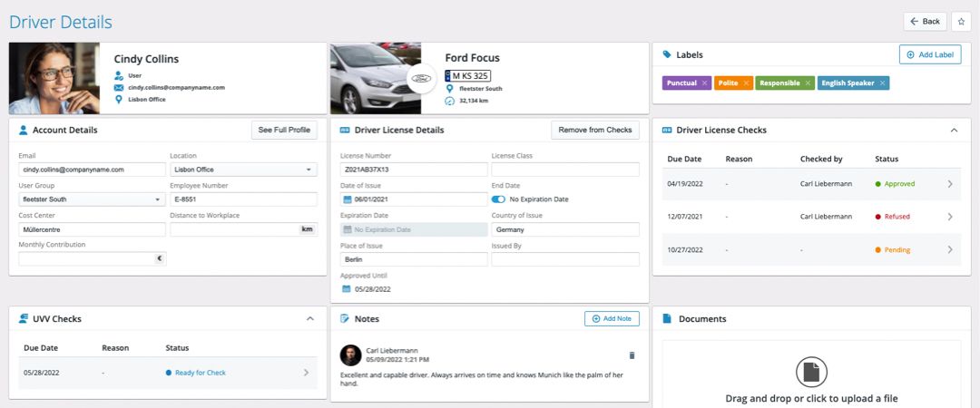Remove the Punctual label with its X

click(704, 83)
